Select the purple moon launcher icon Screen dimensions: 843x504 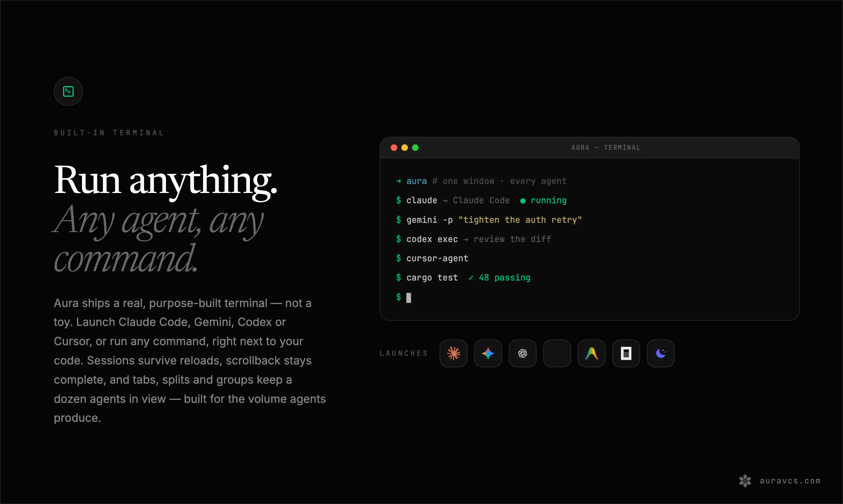click(660, 353)
